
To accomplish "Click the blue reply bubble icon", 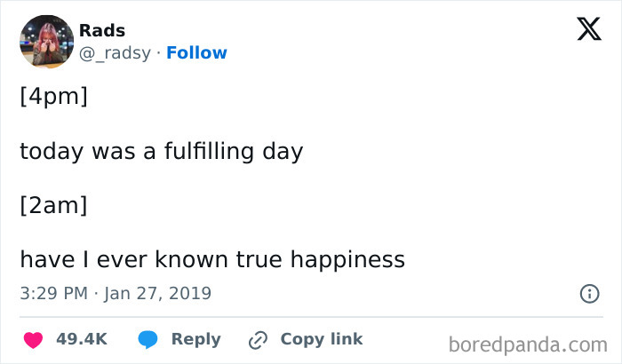I will click(148, 340).
